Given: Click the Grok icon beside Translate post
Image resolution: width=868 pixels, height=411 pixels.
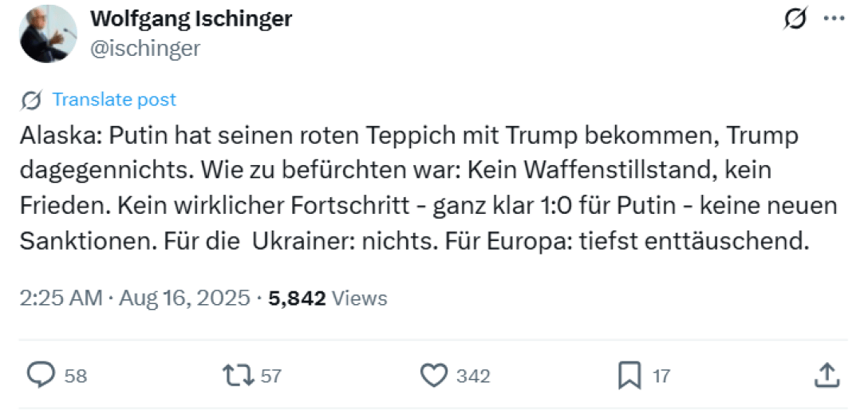Looking at the screenshot, I should [32, 100].
